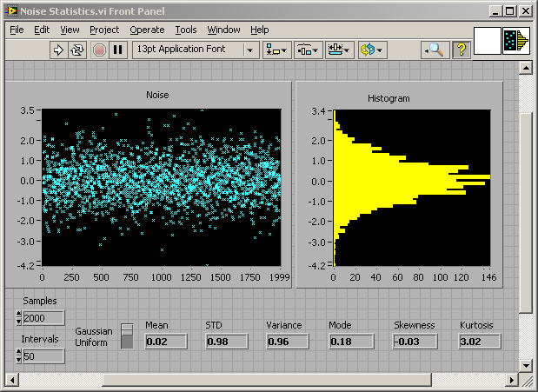538x392 pixels.
Task: Open the File menu
Action: click(x=17, y=30)
